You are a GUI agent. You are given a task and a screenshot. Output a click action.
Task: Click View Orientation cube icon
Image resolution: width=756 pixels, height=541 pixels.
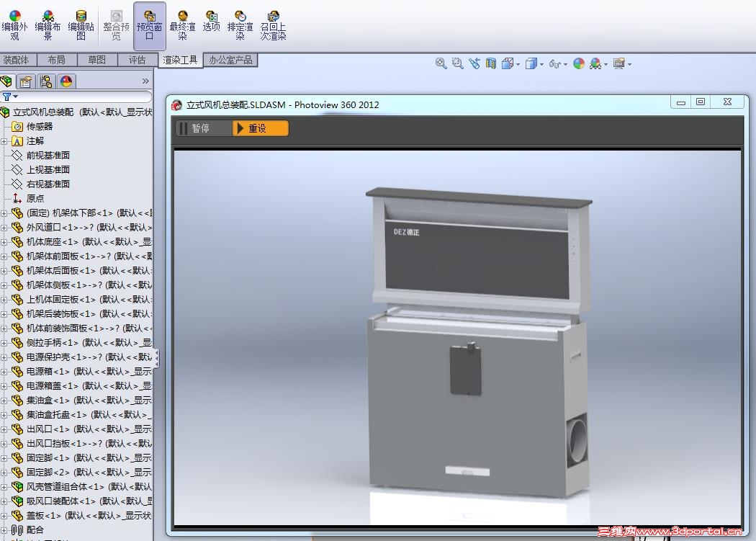click(507, 63)
